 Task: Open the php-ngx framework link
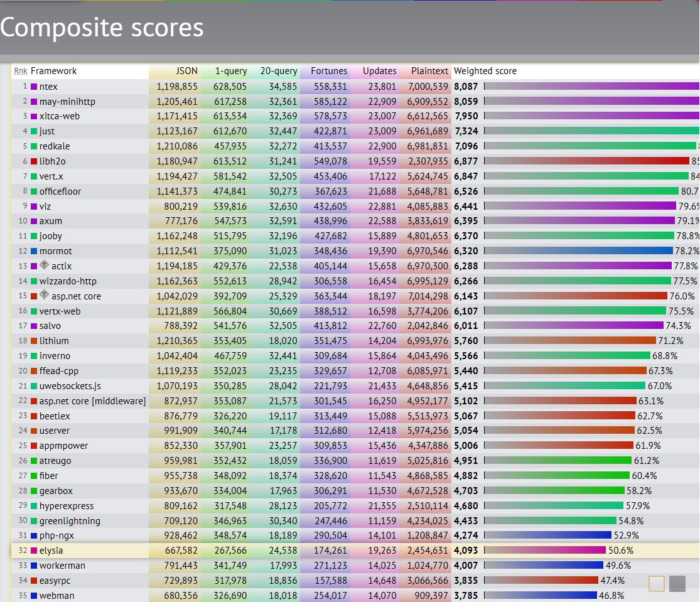(x=57, y=535)
